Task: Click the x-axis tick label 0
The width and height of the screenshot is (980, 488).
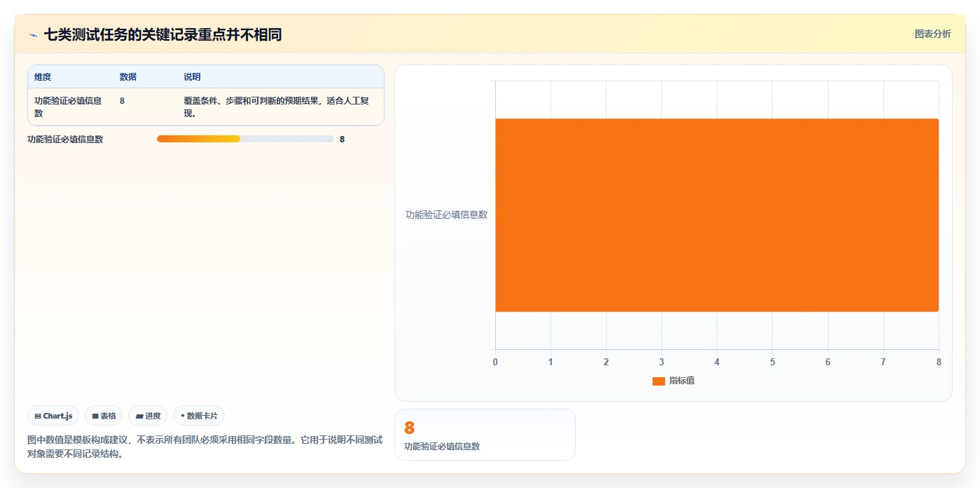Action: point(495,362)
